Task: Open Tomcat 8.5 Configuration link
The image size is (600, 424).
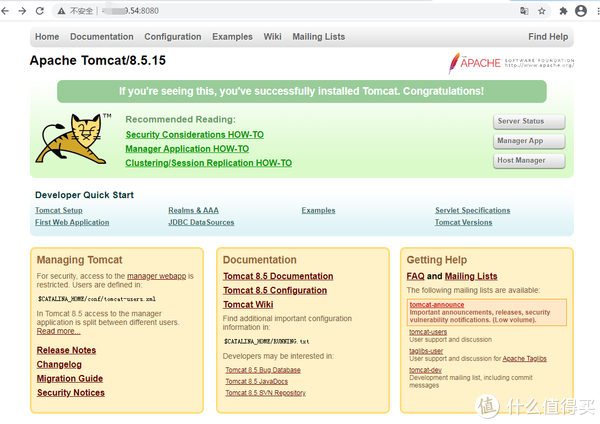Action: (275, 290)
